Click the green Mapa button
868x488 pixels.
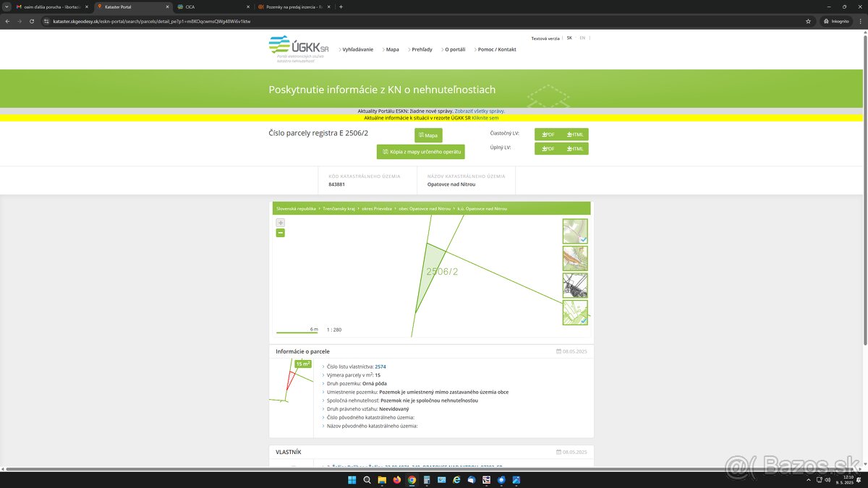coord(428,135)
